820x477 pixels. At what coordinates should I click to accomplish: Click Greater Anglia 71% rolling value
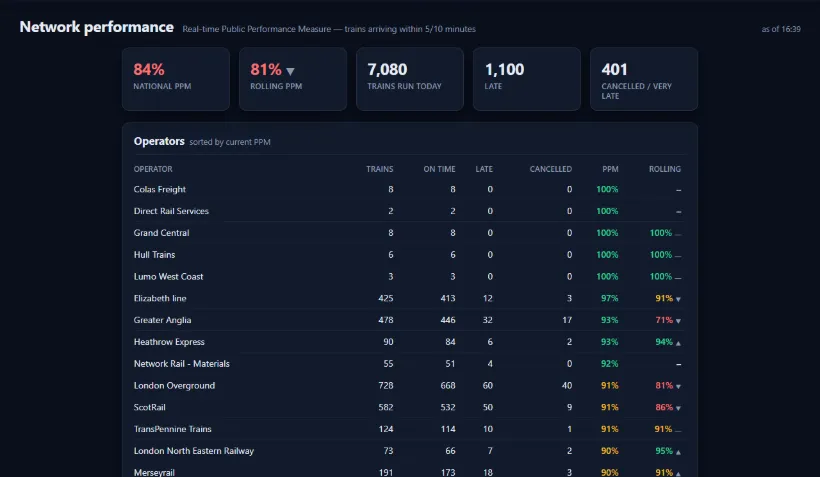coord(664,320)
